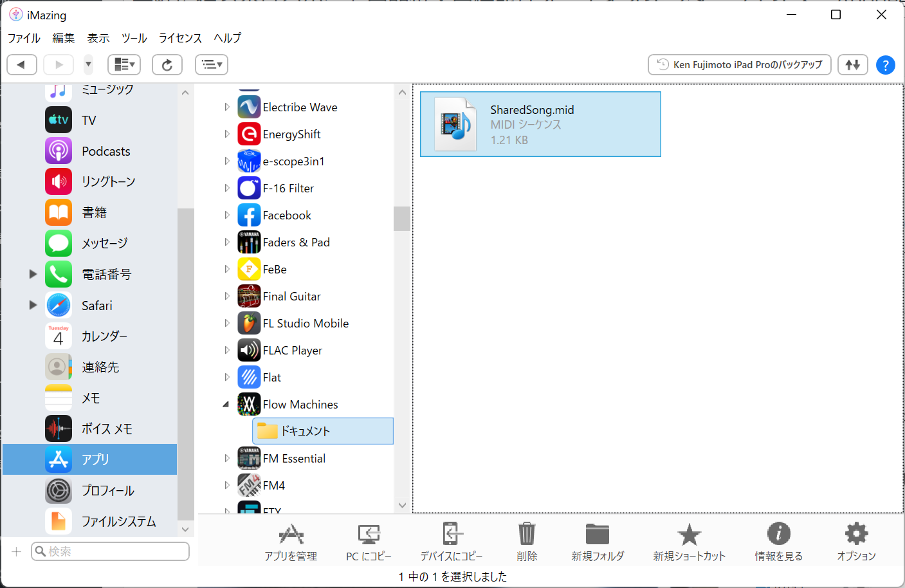Expand the Safari sidebar item
Screen dimensions: 905x588
tap(33, 305)
